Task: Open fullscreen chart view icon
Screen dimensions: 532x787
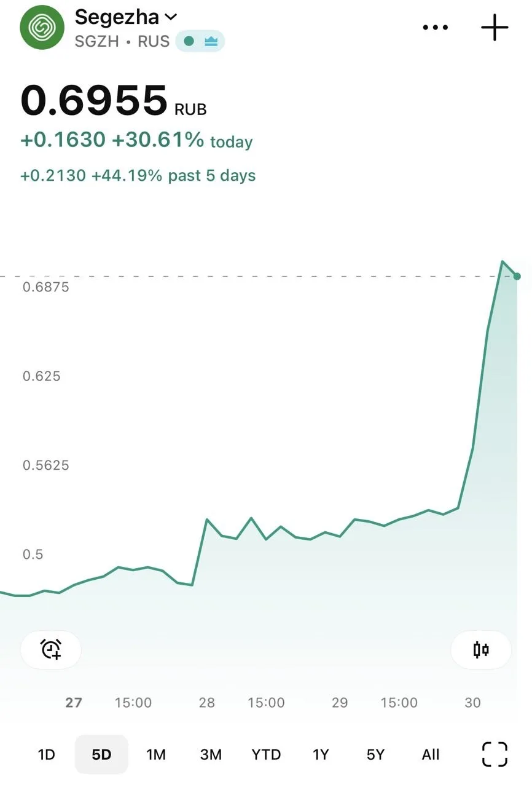Action: point(495,754)
